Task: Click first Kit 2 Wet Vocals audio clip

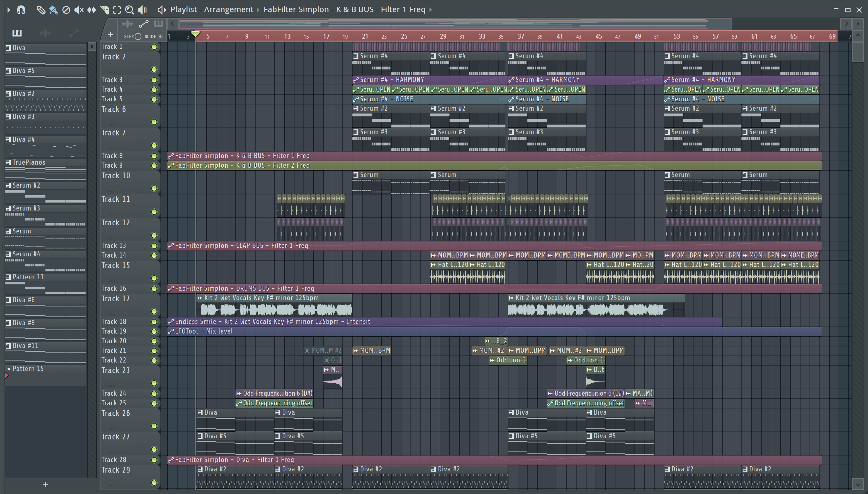Action: [x=274, y=305]
